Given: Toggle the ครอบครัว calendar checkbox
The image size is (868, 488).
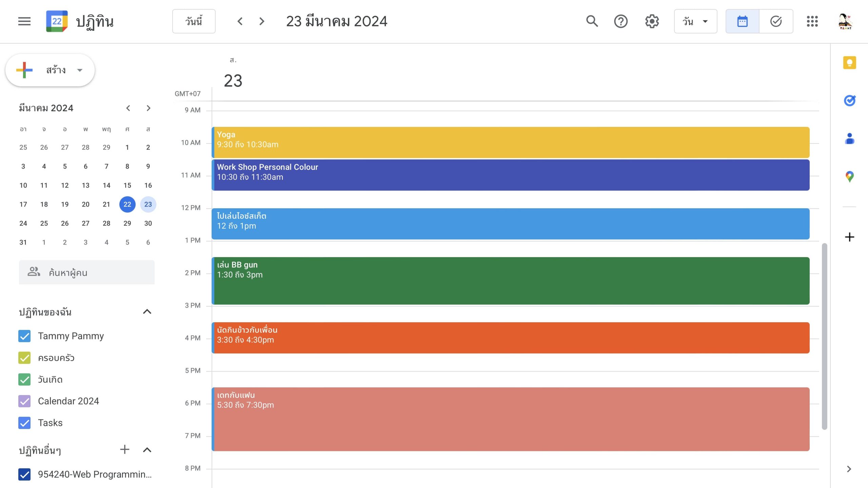Looking at the screenshot, I should [24, 358].
